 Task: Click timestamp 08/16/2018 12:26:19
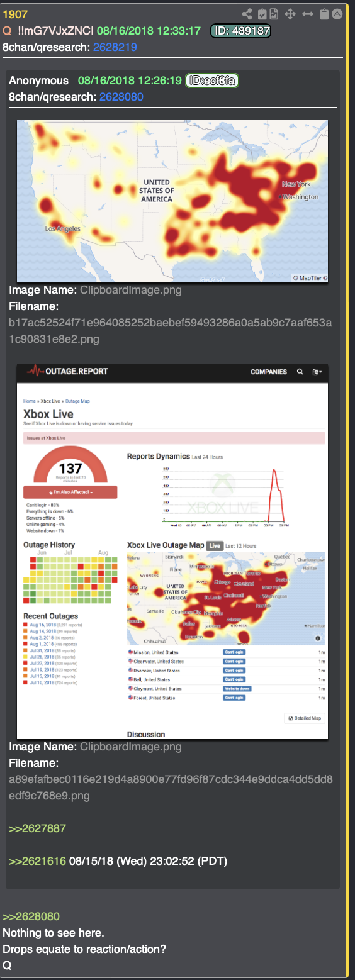(130, 81)
